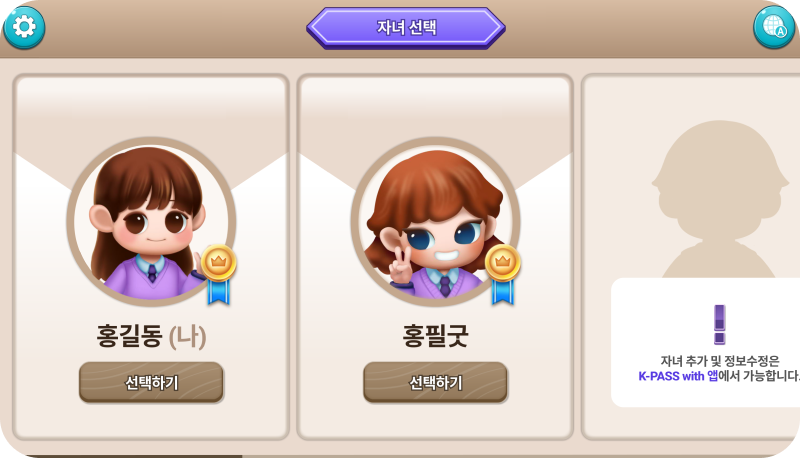The height and width of the screenshot is (458, 800).
Task: Select the 홍길동 profile card
Action: [151, 257]
